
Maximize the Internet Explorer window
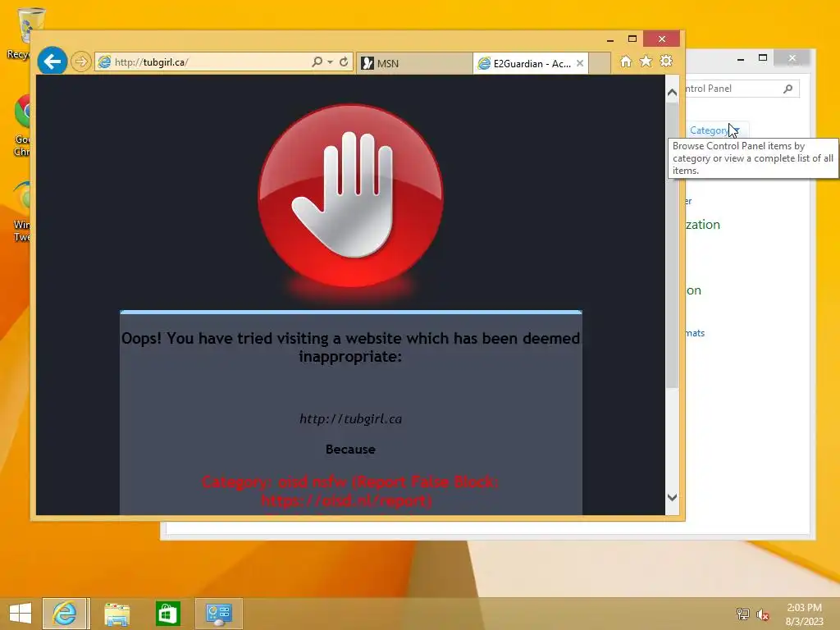632,39
